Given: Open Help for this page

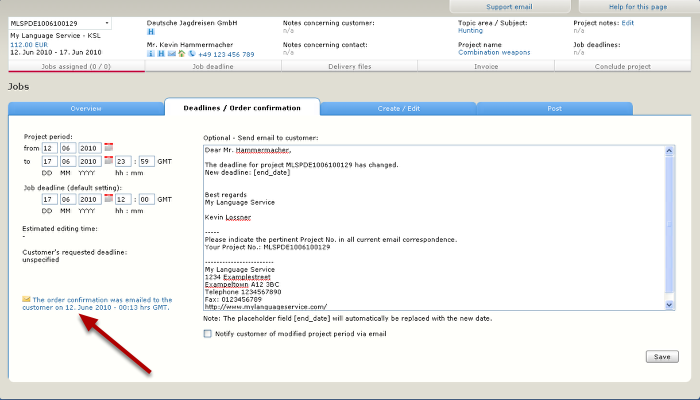Looking at the screenshot, I should [638, 7].
